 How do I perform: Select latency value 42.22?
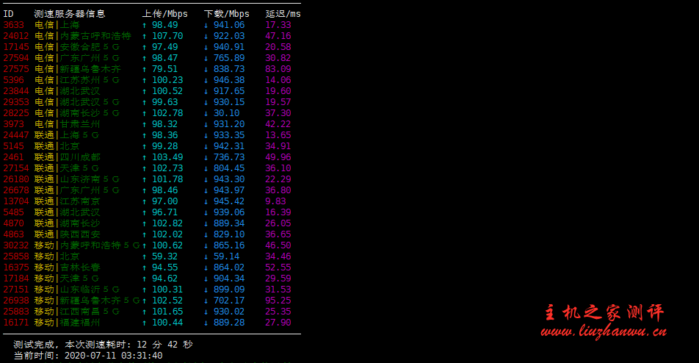[278, 124]
